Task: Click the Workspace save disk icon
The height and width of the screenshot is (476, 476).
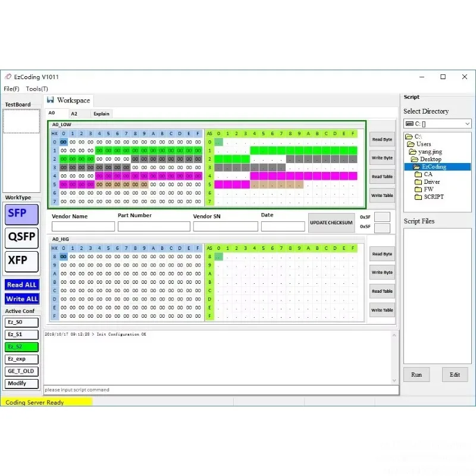Action: 51,100
